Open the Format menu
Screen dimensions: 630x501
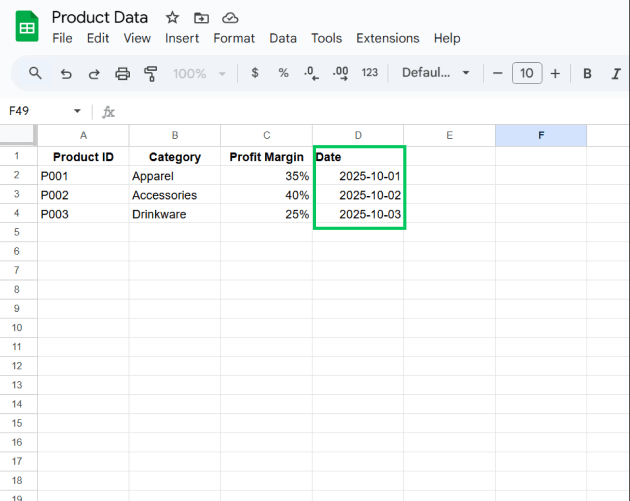click(234, 38)
